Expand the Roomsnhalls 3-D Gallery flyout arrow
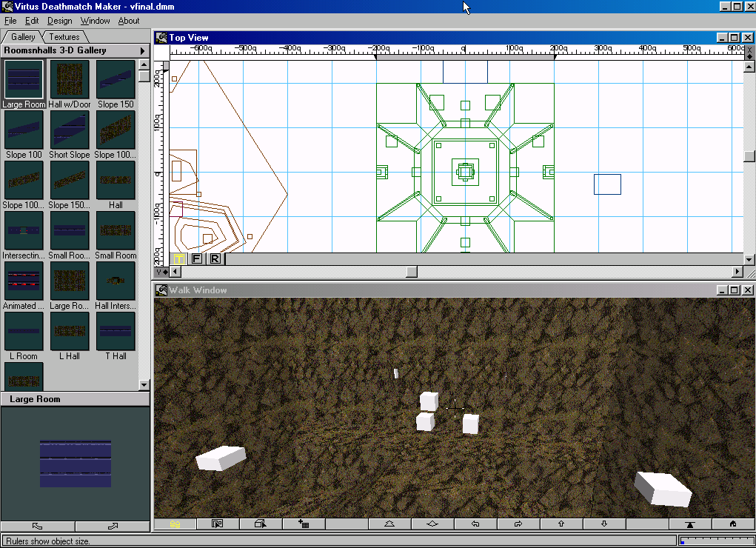The image size is (756, 548). click(142, 50)
